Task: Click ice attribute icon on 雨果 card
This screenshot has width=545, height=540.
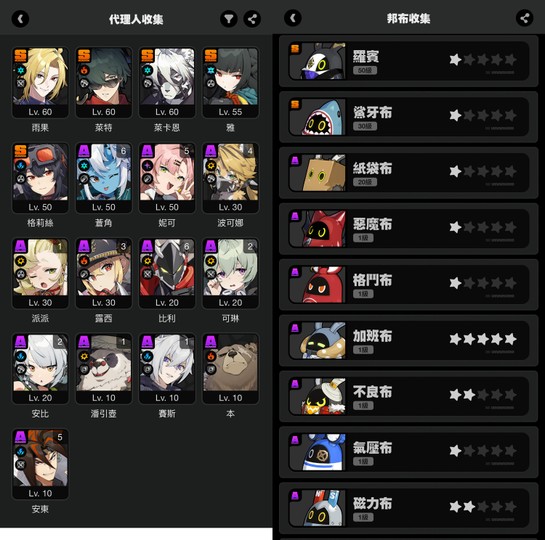Action: click(21, 70)
